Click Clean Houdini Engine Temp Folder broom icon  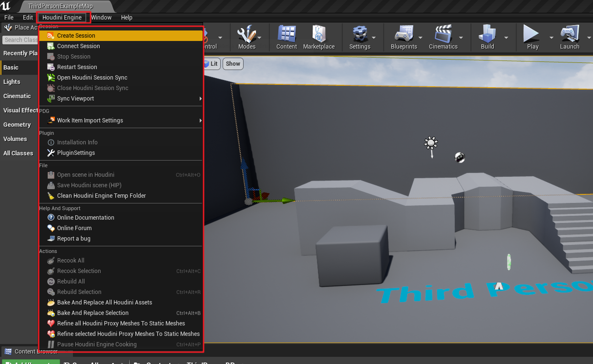(51, 196)
